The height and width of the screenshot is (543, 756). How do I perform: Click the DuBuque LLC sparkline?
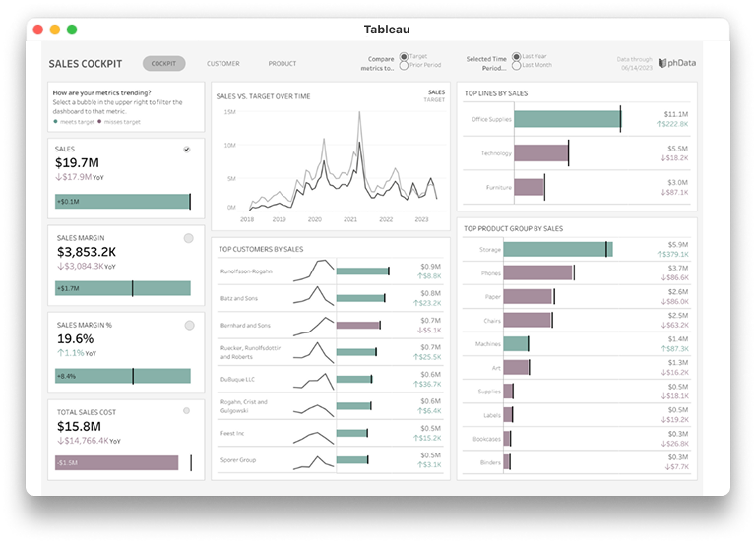pyautogui.click(x=313, y=380)
